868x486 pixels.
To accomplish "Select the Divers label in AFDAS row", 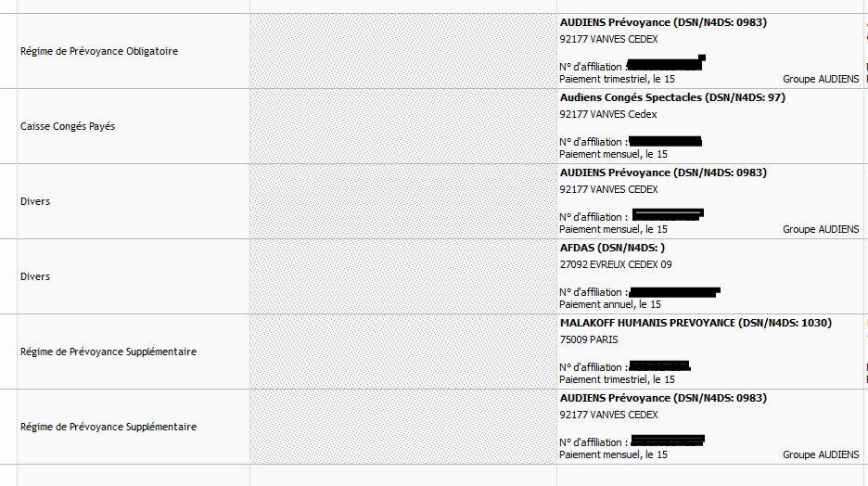I will 35,276.
